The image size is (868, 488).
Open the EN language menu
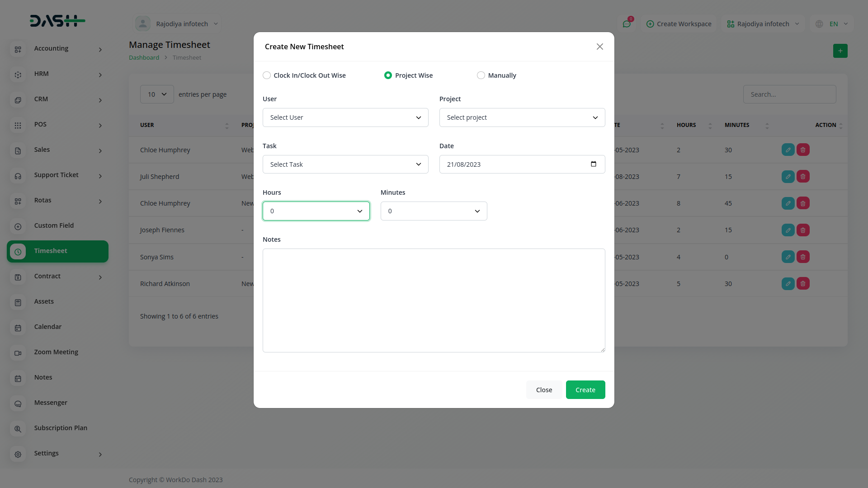point(835,23)
